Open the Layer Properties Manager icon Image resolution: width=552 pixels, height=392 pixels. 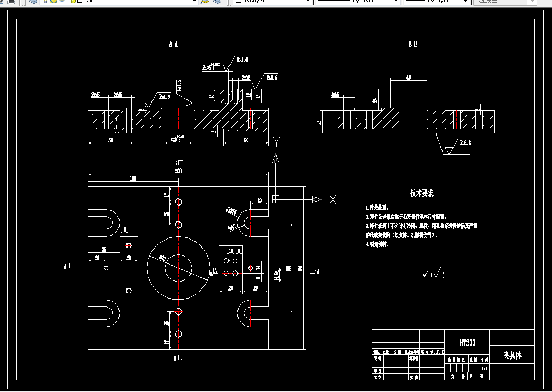[x=33, y=2]
